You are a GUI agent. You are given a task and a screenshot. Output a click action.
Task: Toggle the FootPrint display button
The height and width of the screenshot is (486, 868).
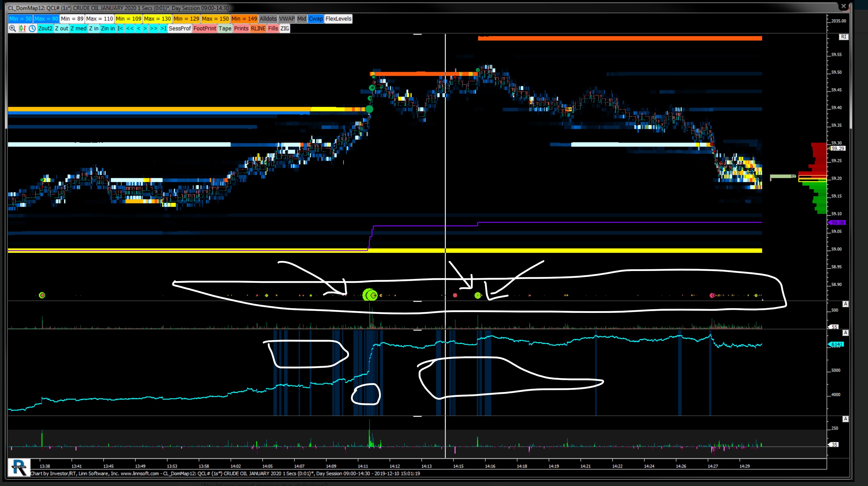pyautogui.click(x=204, y=28)
